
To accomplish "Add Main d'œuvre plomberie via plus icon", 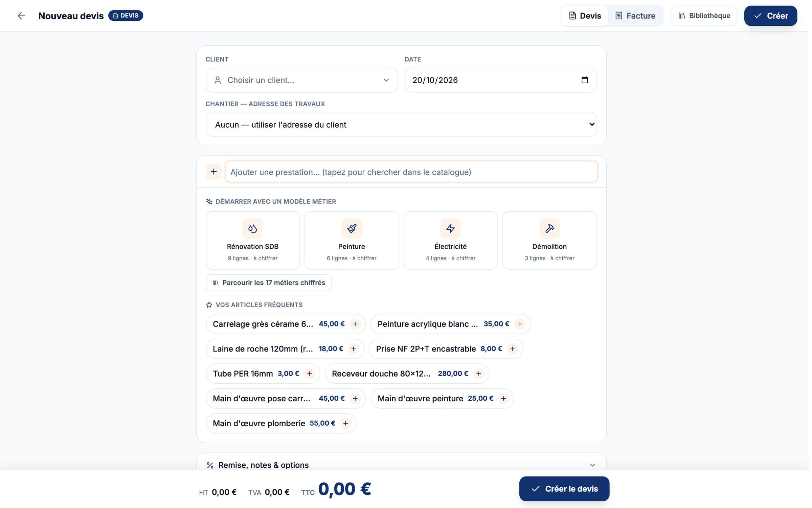I will (345, 423).
